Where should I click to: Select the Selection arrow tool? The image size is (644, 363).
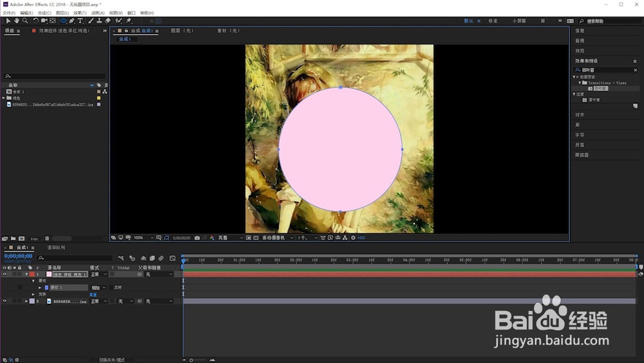(8, 21)
